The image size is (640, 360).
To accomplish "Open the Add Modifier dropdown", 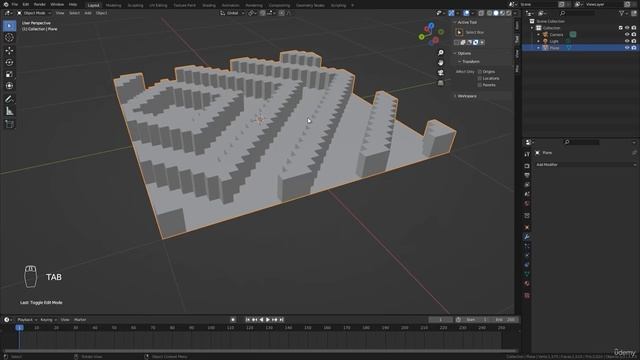I will pyautogui.click(x=586, y=164).
